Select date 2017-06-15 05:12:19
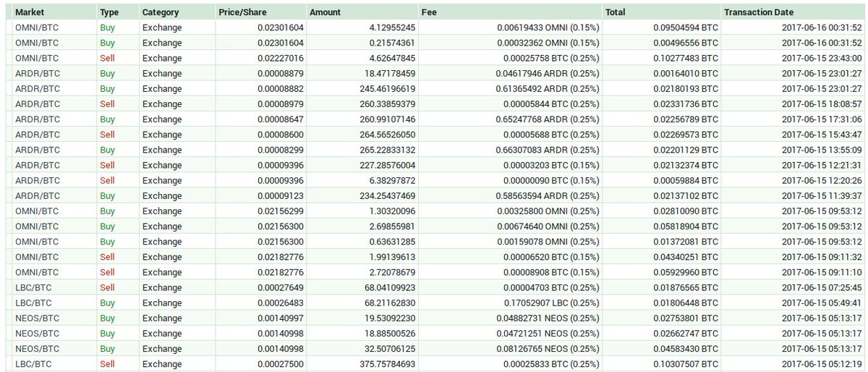Screen dimensions: 868x372 coord(822,363)
